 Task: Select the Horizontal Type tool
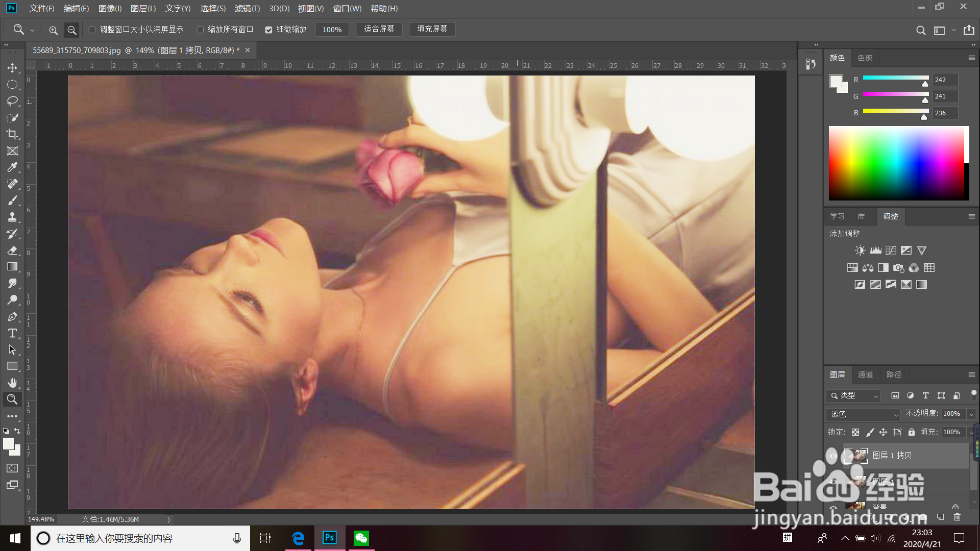point(12,334)
